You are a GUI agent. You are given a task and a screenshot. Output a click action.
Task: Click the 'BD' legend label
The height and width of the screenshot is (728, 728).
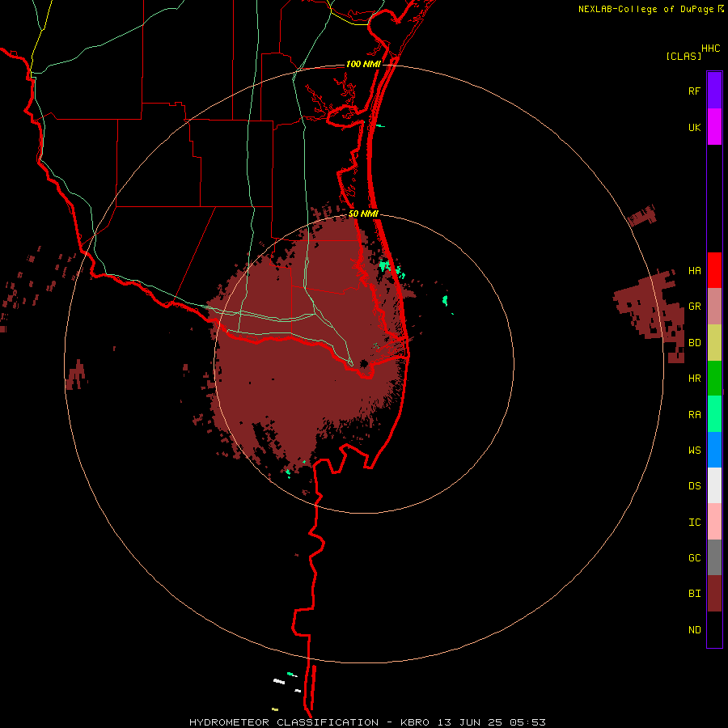tap(694, 343)
